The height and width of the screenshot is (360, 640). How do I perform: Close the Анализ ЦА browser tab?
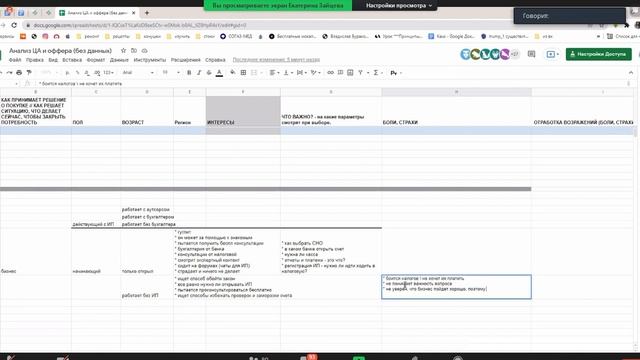133,13
